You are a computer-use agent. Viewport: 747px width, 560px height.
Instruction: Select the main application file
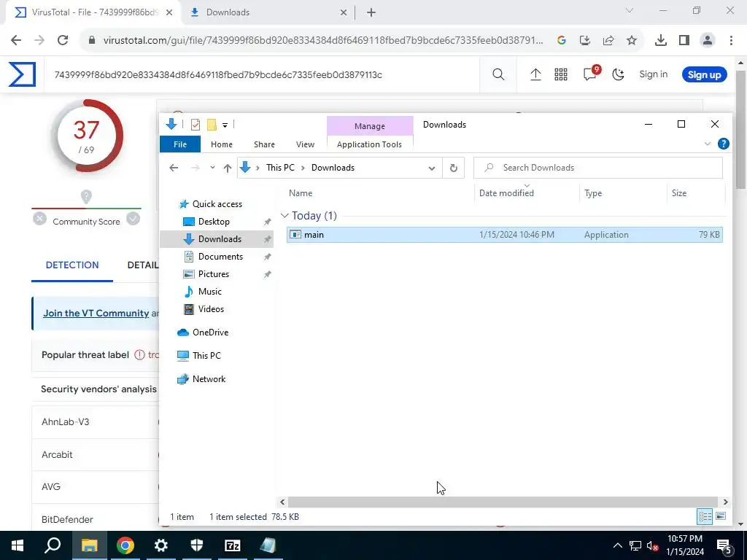point(505,235)
